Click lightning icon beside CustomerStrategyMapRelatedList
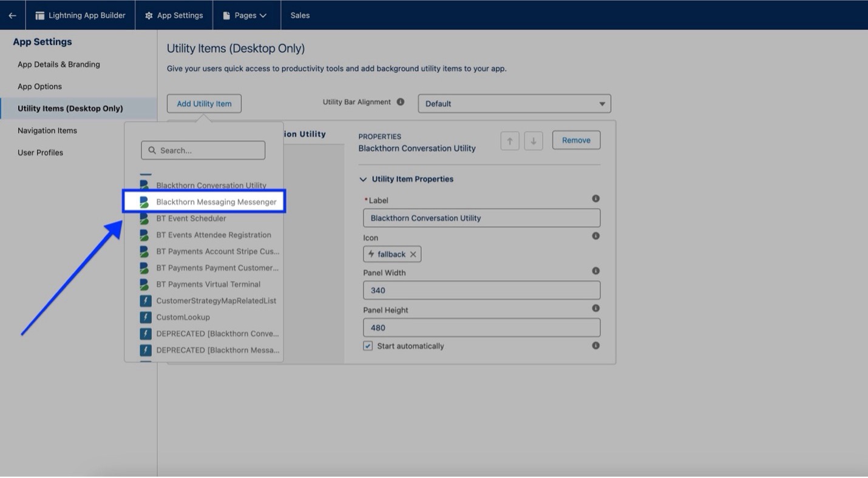Viewport: 868px width, 478px height. [x=146, y=301]
